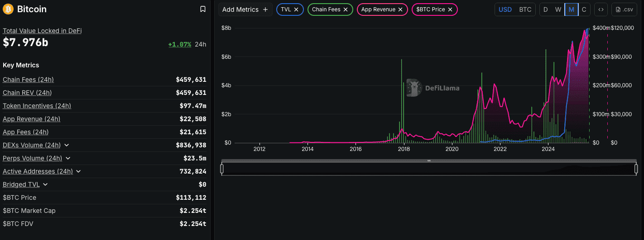Remove the TVL metric chip
This screenshot has width=644, height=240.
[296, 9]
